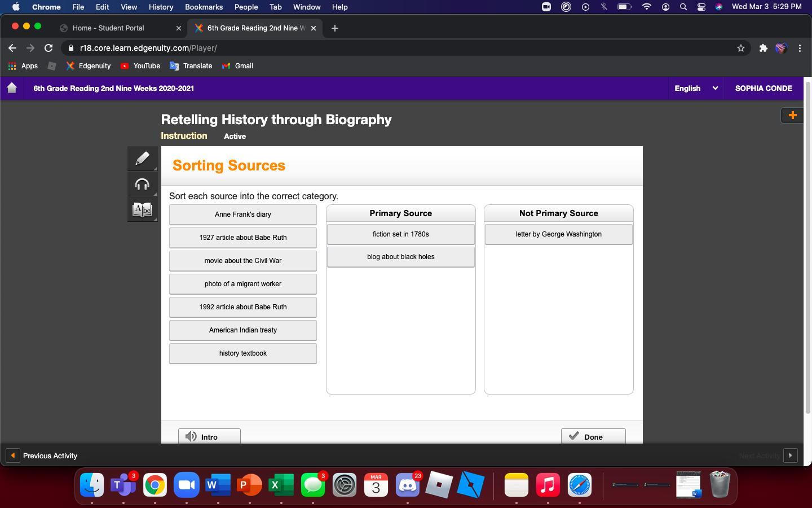This screenshot has width=812, height=508.
Task: Open Discord from the dock
Action: (x=407, y=485)
